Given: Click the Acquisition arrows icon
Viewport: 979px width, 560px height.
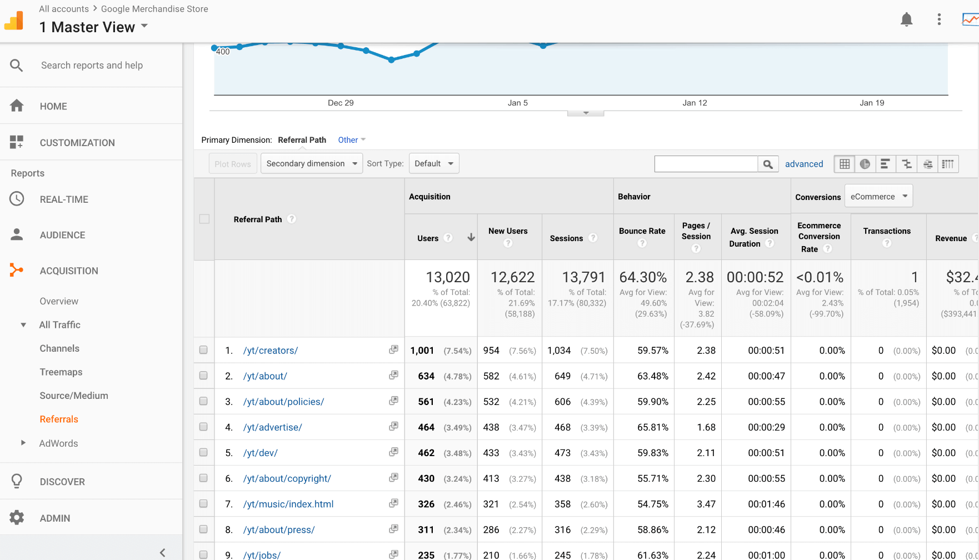Looking at the screenshot, I should coord(17,271).
